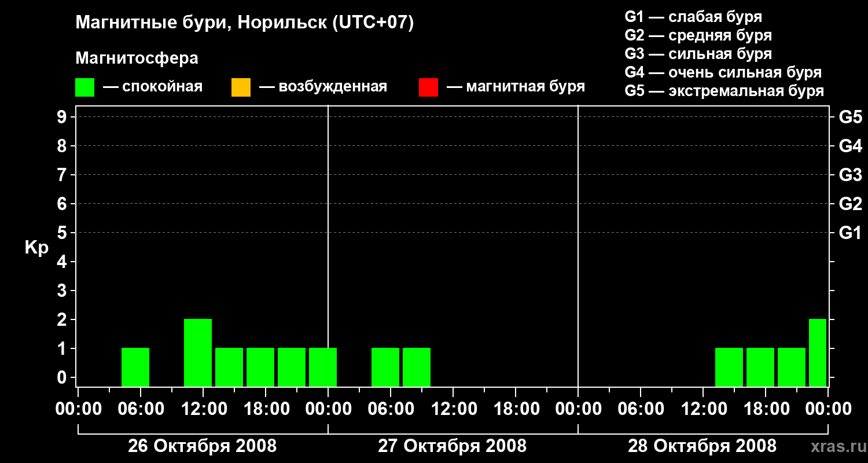868x463 pixels.
Task: Click the Kp value 3 on left axis
Action: (x=62, y=291)
